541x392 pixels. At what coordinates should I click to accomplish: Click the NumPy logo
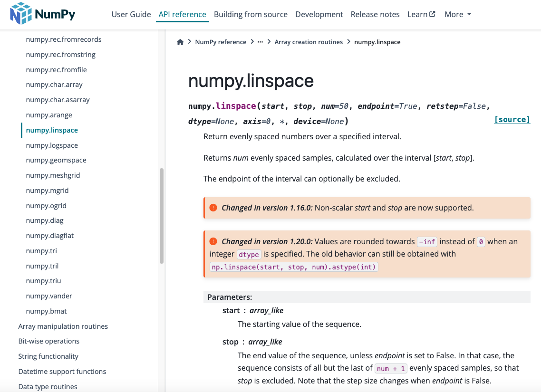tap(42, 14)
